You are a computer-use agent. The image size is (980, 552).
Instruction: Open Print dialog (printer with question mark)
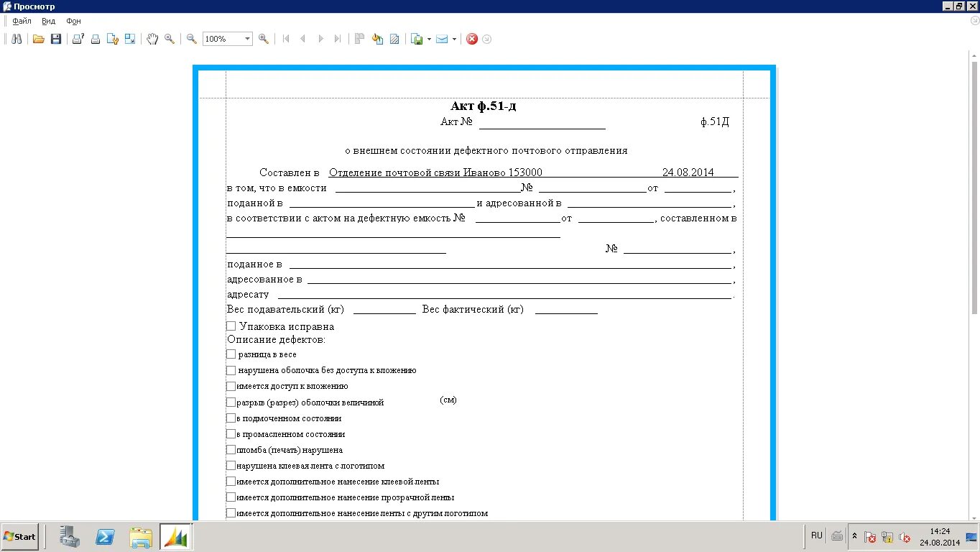point(78,39)
